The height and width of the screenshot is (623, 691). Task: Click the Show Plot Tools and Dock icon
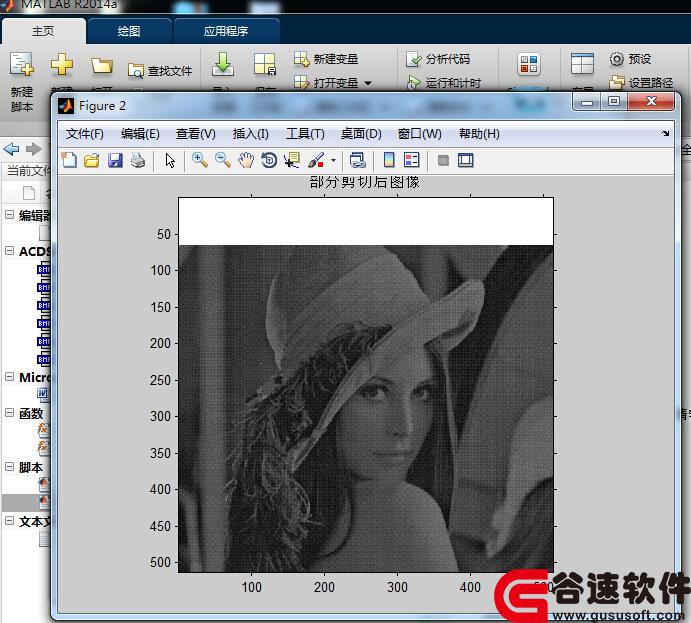[466, 160]
